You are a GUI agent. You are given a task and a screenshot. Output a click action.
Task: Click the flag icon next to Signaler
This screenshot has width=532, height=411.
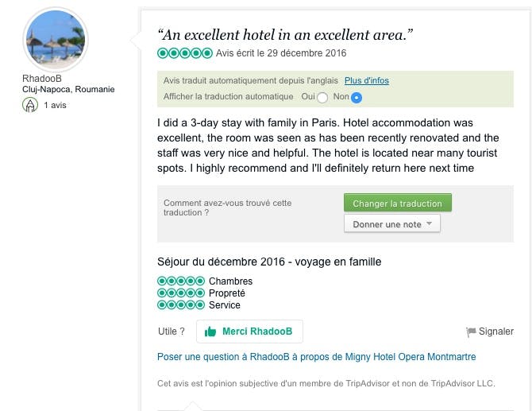[471, 332]
